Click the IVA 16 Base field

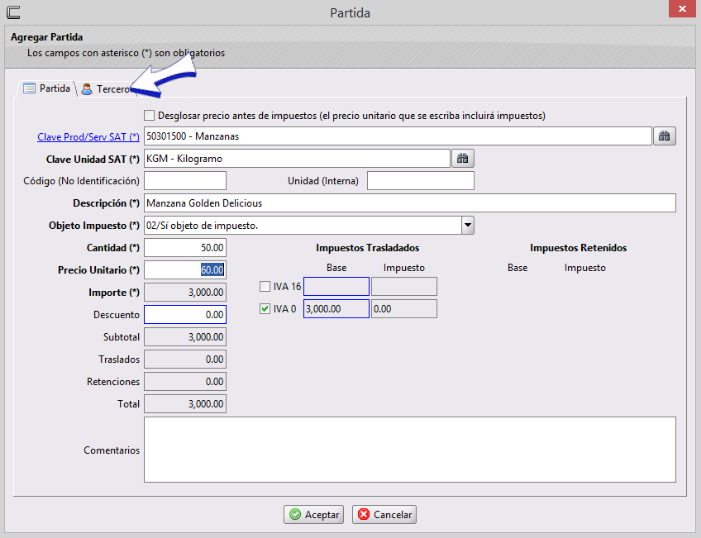[x=336, y=287]
